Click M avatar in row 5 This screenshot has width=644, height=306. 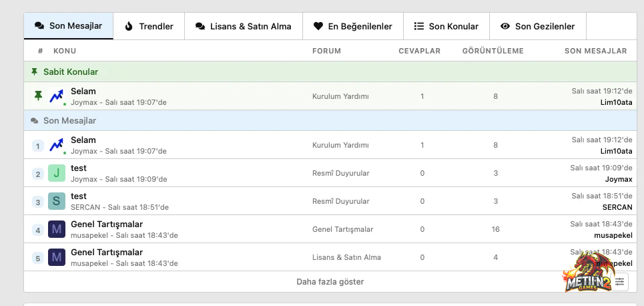pyautogui.click(x=57, y=257)
